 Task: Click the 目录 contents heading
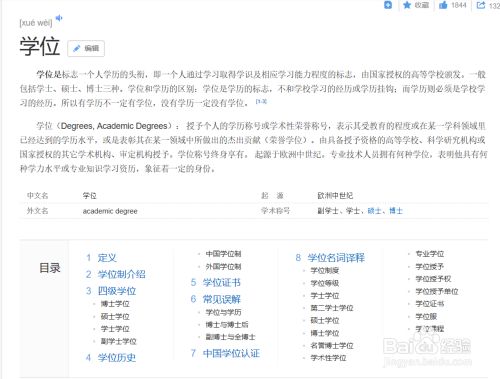(50, 267)
